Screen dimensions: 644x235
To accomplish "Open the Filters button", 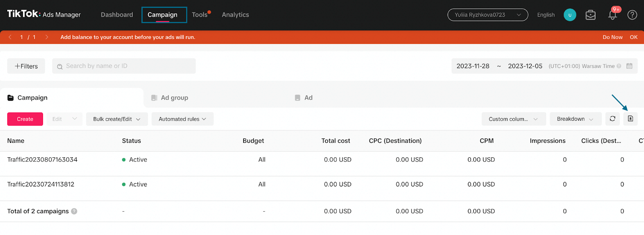I will click(x=26, y=66).
